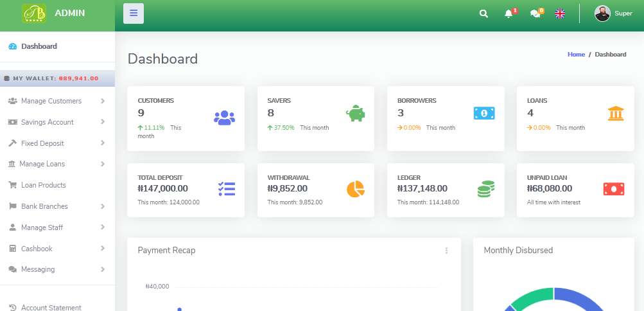Expand Savings Account chevron

[x=103, y=121]
